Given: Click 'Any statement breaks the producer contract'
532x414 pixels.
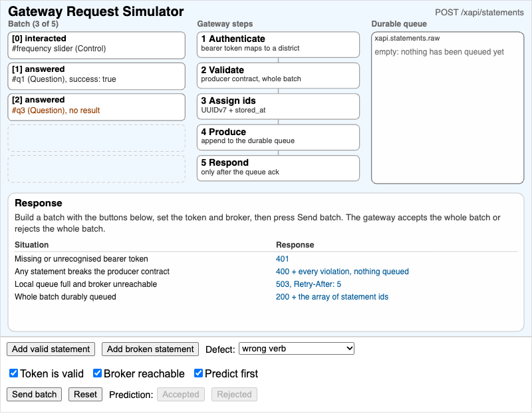Looking at the screenshot, I should (92, 272).
